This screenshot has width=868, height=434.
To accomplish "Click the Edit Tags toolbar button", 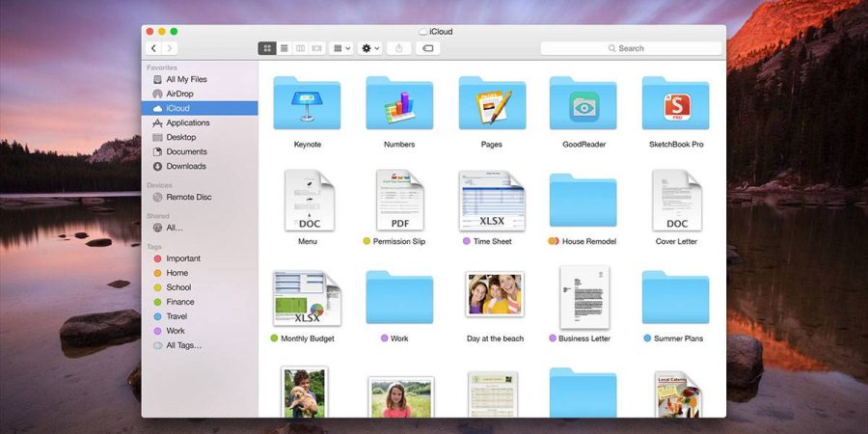I will coord(427,48).
